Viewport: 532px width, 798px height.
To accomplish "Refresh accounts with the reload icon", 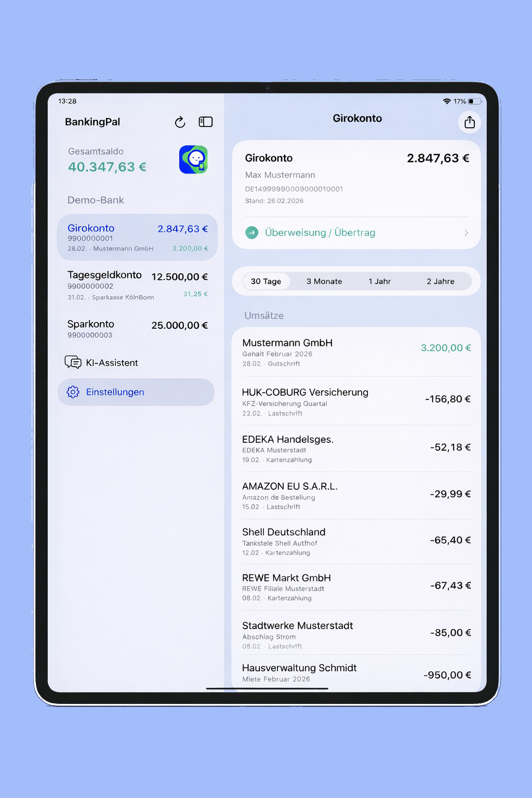I will 179,122.
